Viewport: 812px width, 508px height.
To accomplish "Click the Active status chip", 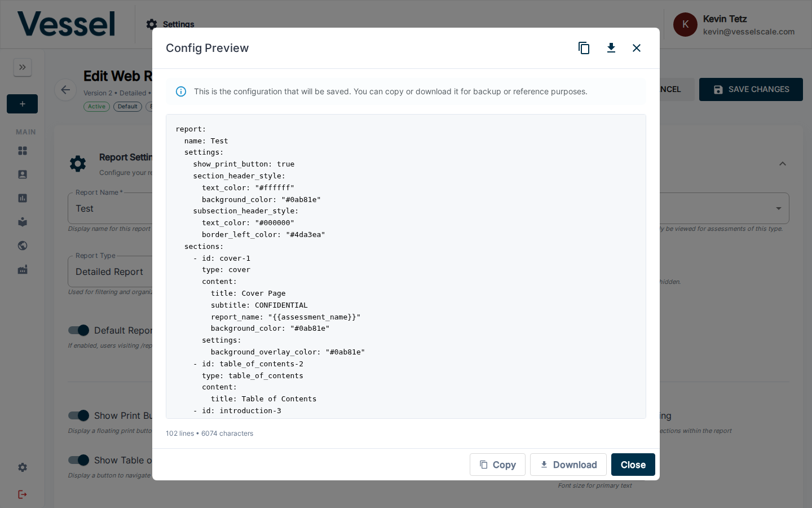I will click(96, 106).
